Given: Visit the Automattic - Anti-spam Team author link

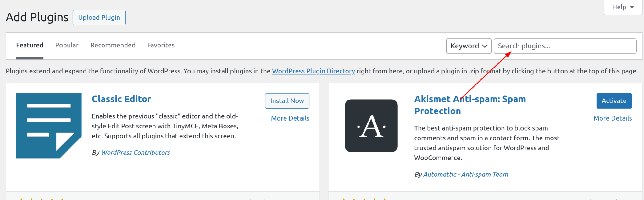Looking at the screenshot, I should pyautogui.click(x=466, y=175).
